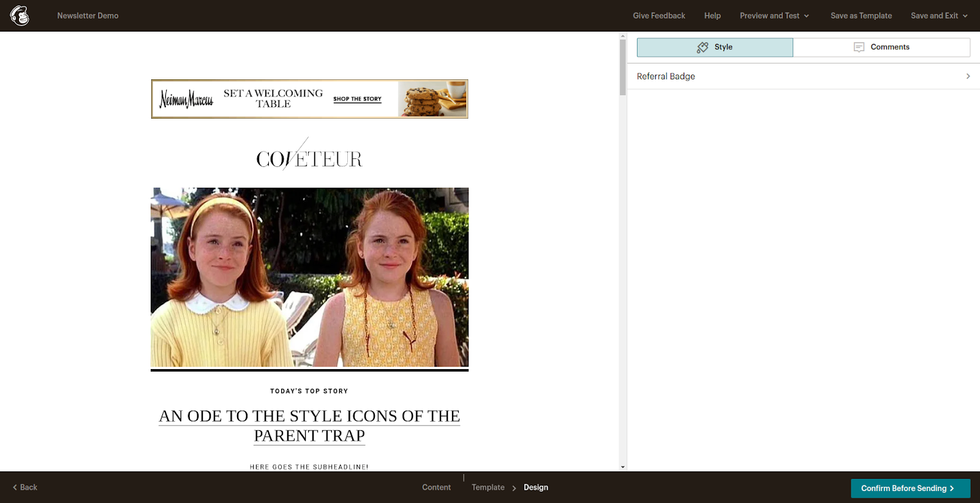Go to the Template step
The height and width of the screenshot is (503, 980).
[488, 487]
